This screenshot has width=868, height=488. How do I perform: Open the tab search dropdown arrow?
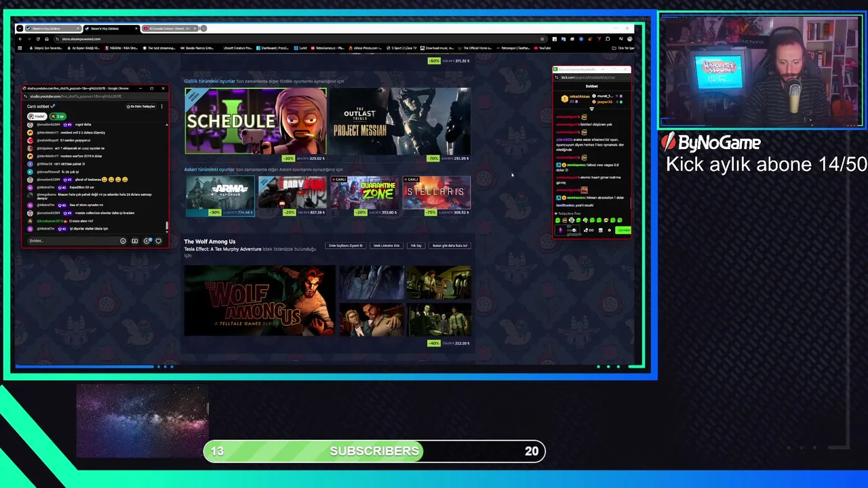point(20,28)
